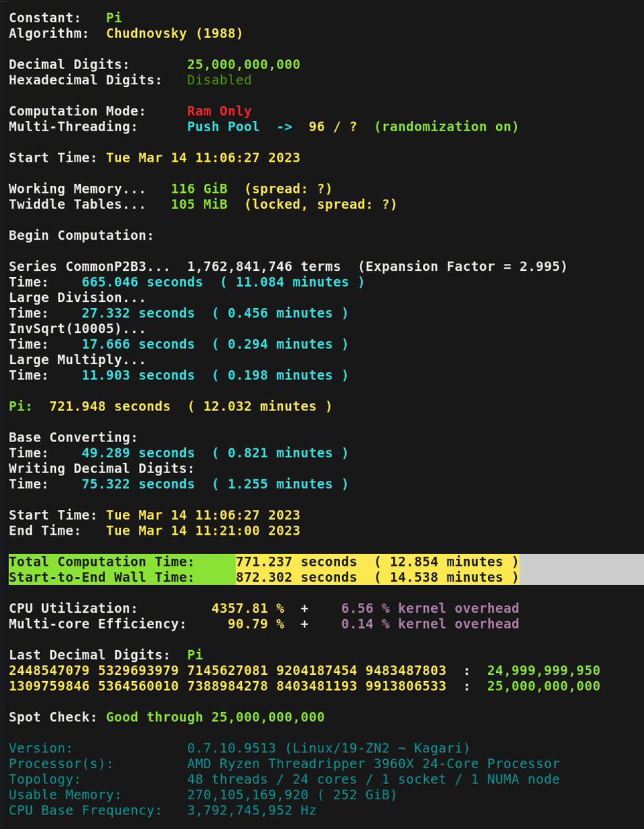Click the digit group '9483487803'
The width and height of the screenshot is (644, 829).
(406, 670)
